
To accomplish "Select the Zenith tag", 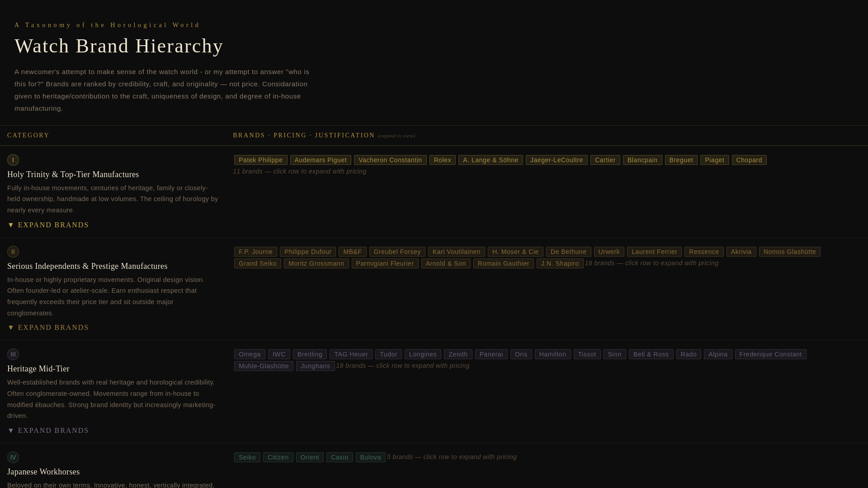I will click(458, 354).
